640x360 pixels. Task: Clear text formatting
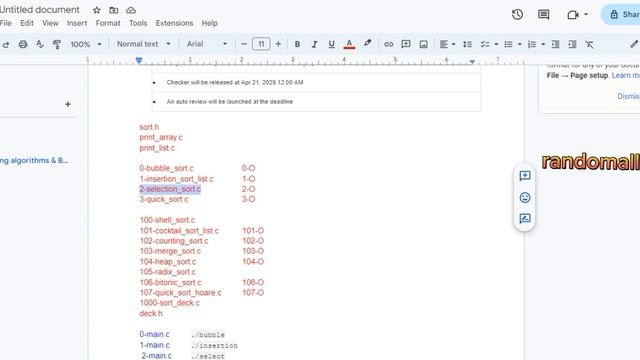589,44
